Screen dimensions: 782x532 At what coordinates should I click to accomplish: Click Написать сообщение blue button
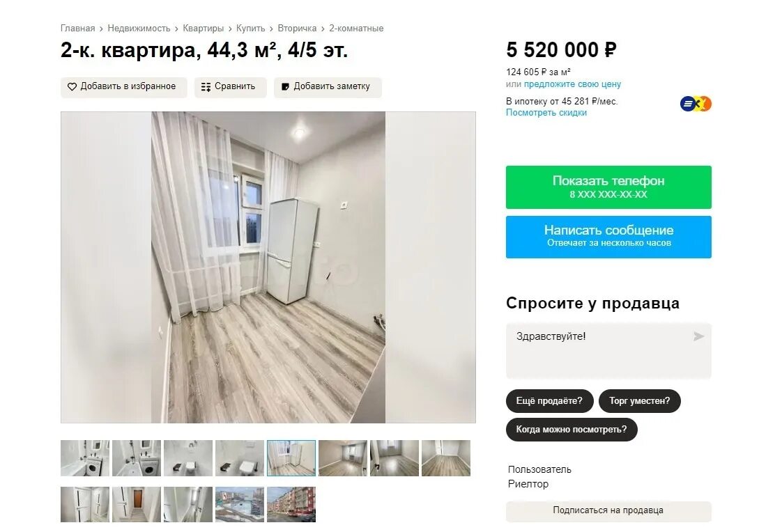[x=608, y=237]
